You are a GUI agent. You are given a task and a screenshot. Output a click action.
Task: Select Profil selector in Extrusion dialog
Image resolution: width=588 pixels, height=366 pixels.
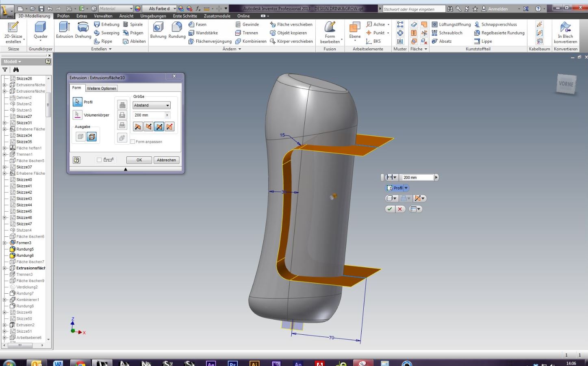pyautogui.click(x=78, y=102)
